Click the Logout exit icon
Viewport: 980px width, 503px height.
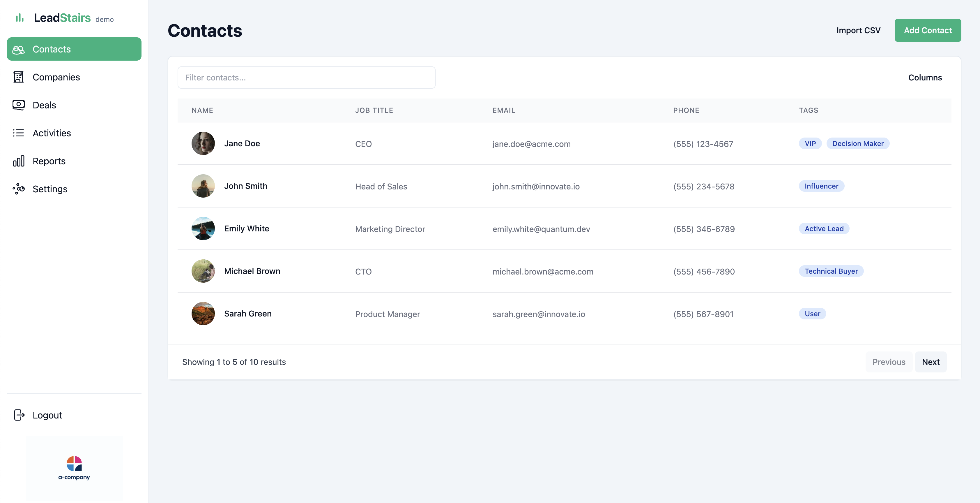(x=19, y=415)
